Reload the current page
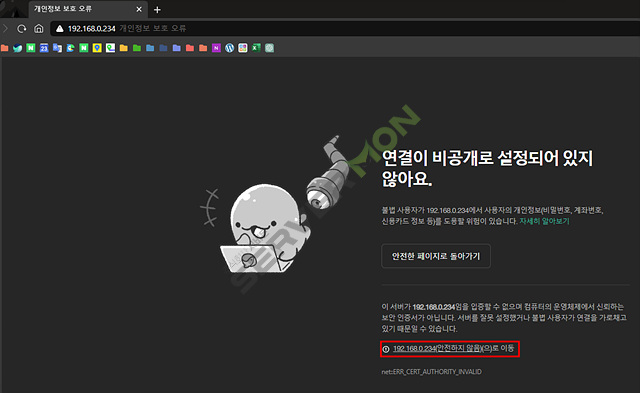The image size is (640, 393). tap(22, 29)
